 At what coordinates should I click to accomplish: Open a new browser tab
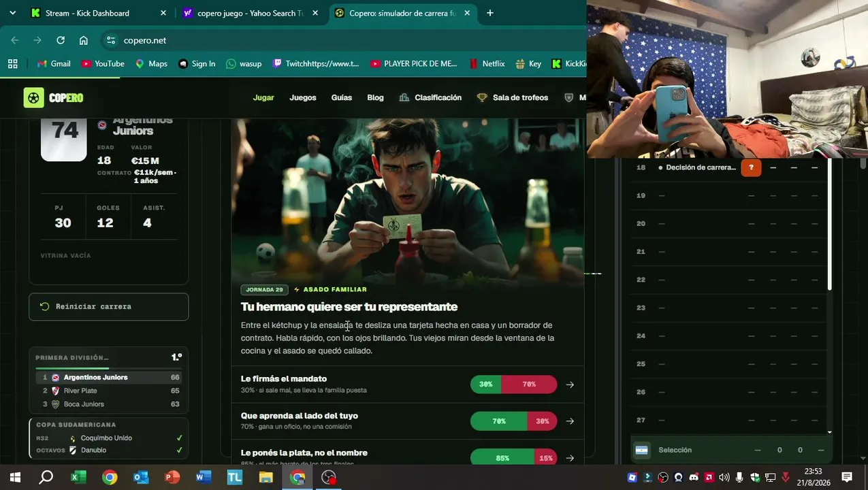tap(490, 13)
